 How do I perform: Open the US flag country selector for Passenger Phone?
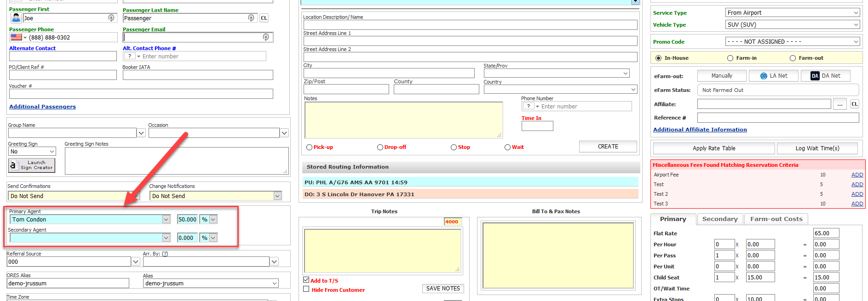pos(18,37)
